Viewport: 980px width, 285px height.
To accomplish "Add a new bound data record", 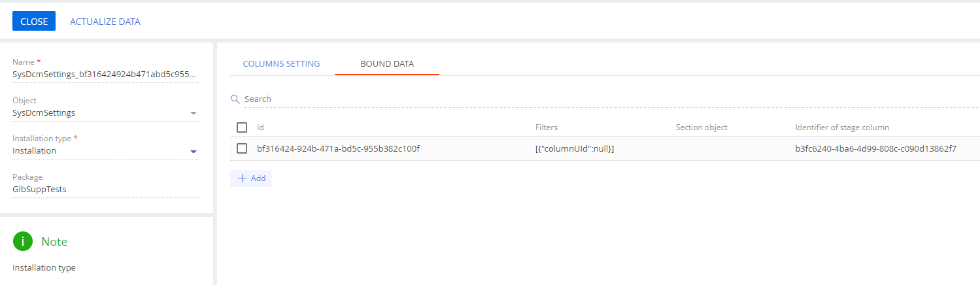I will 251,178.
